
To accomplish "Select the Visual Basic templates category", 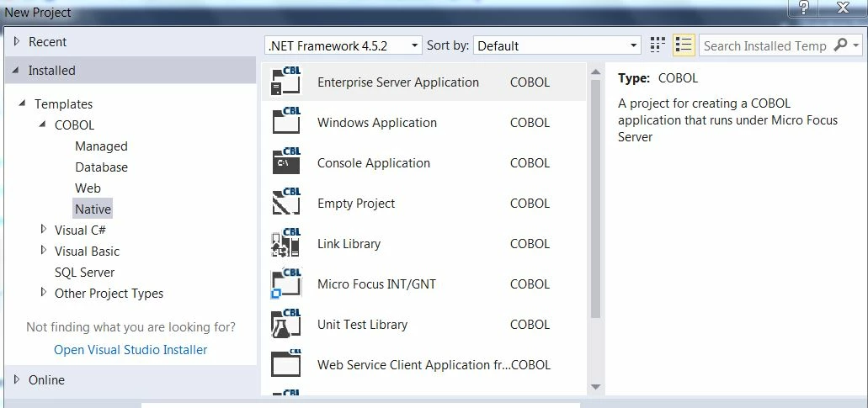I will pyautogui.click(x=87, y=251).
